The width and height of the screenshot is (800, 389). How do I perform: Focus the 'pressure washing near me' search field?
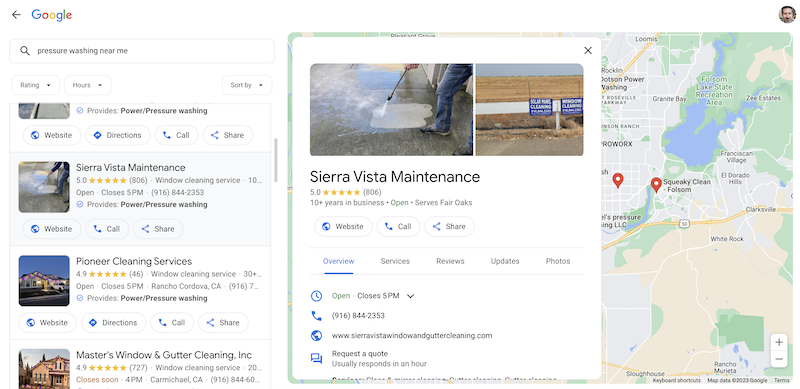coord(142,51)
